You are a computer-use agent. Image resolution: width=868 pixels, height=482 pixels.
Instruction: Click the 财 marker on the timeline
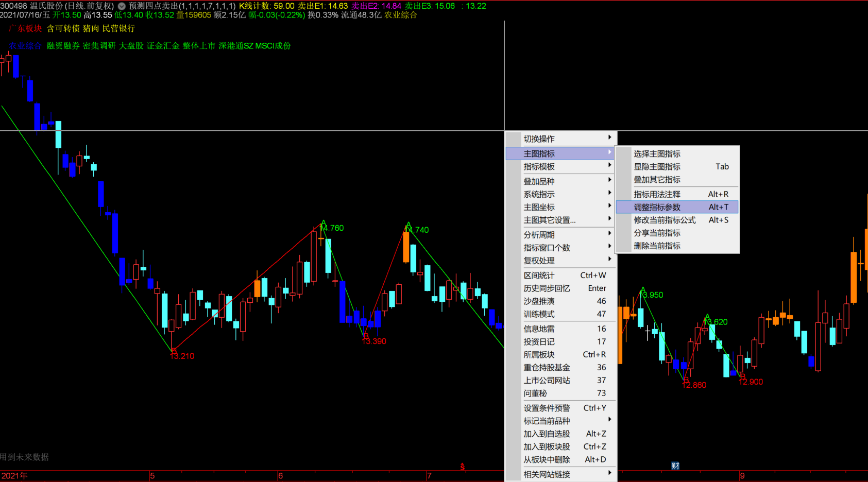pyautogui.click(x=675, y=466)
